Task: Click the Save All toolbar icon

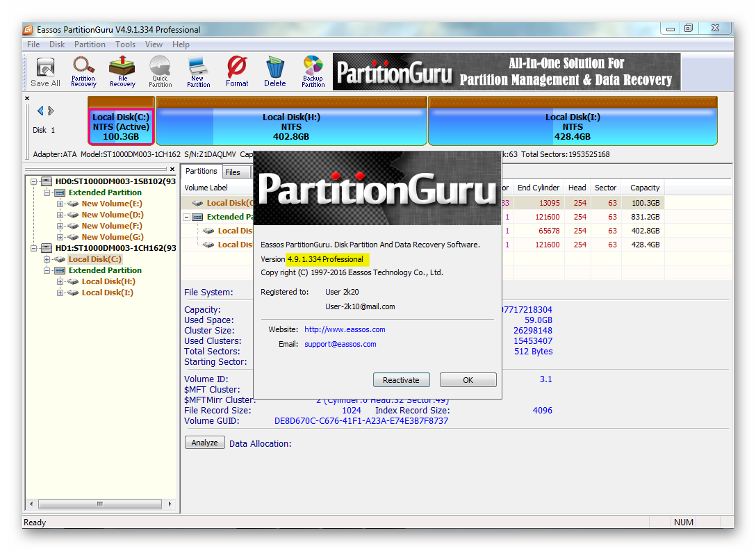Action: (x=45, y=72)
